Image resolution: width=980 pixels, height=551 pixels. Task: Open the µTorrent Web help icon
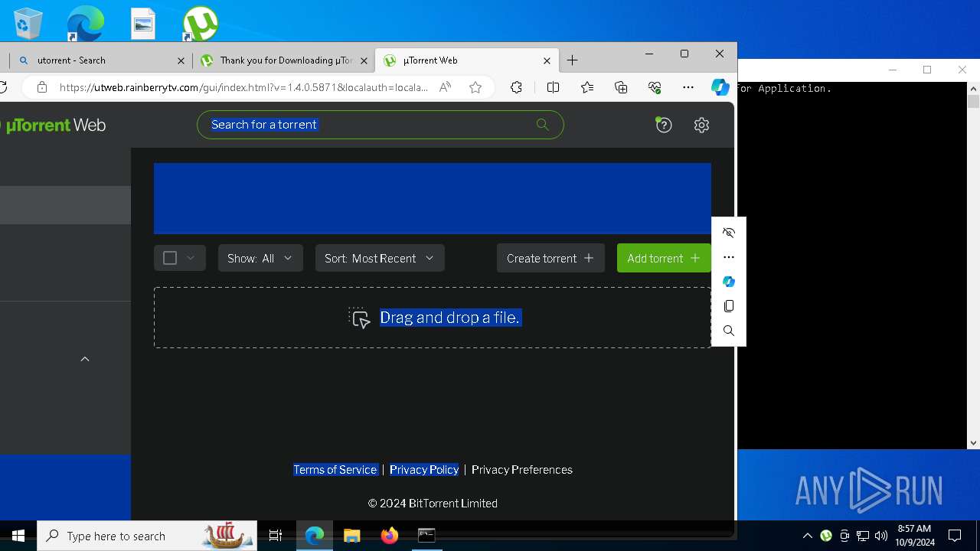(664, 125)
